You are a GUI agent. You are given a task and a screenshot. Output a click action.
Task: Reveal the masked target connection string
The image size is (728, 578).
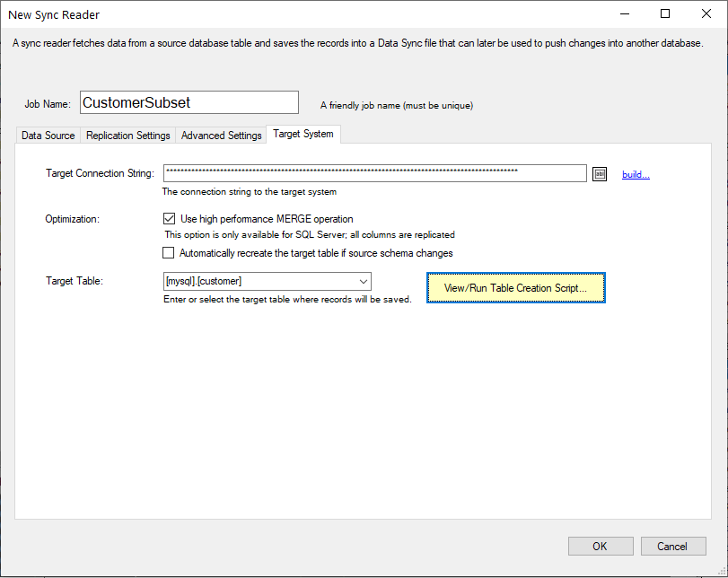(x=601, y=174)
